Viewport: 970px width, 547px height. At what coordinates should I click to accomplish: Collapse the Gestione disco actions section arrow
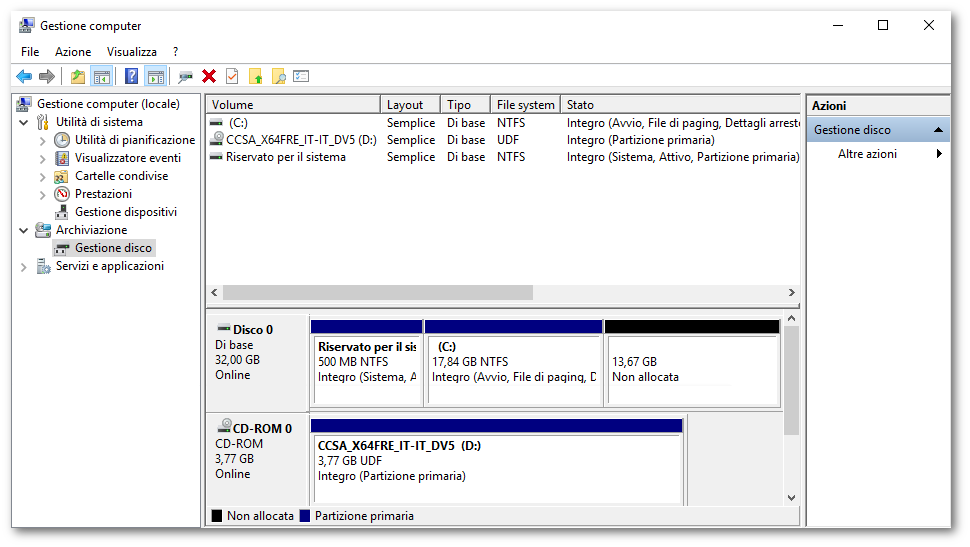(939, 130)
